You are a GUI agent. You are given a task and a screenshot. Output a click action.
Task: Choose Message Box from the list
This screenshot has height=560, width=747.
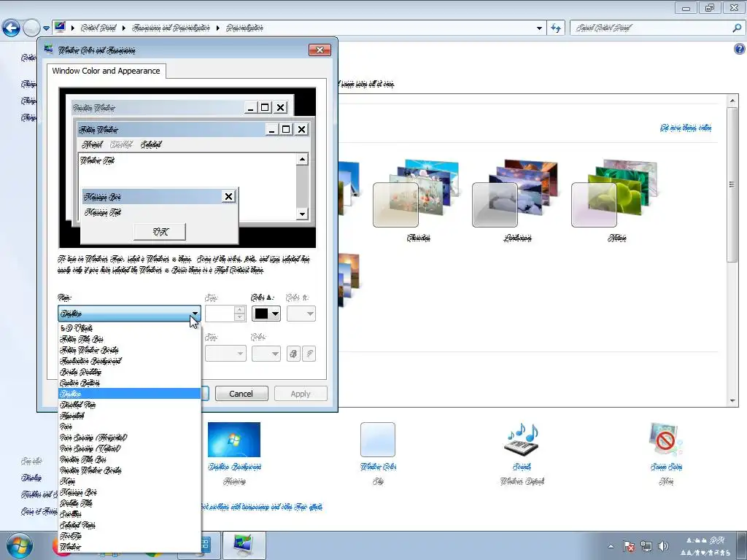pos(130,492)
